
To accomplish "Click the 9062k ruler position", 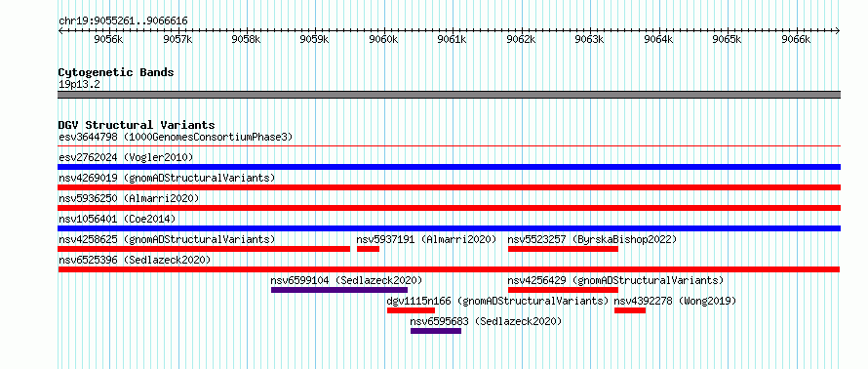I will (522, 39).
